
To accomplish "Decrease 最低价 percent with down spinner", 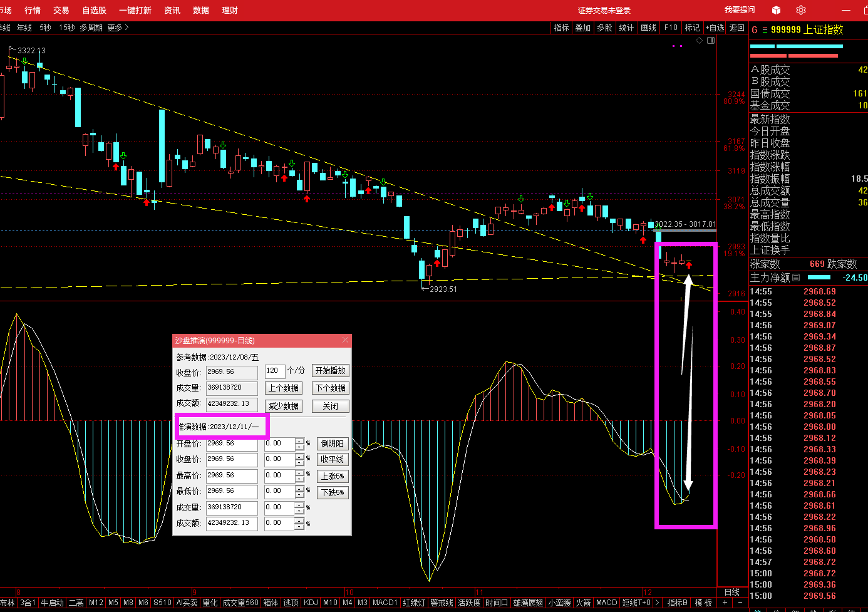I will coord(299,494).
